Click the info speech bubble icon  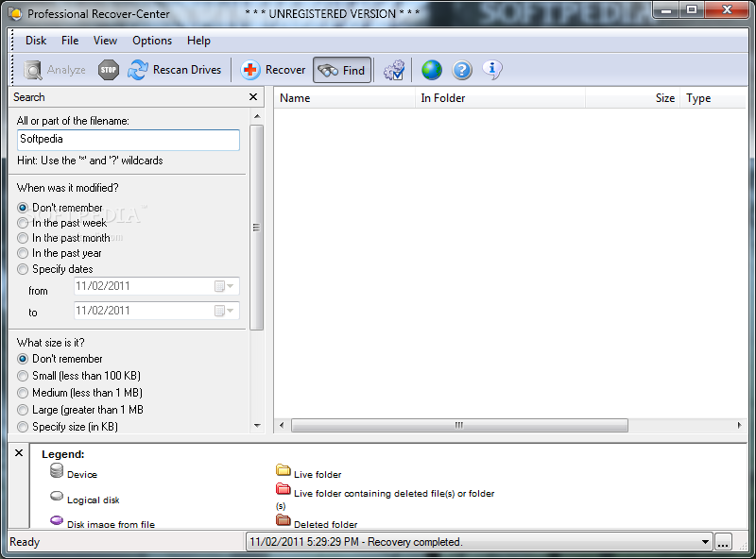click(x=492, y=70)
